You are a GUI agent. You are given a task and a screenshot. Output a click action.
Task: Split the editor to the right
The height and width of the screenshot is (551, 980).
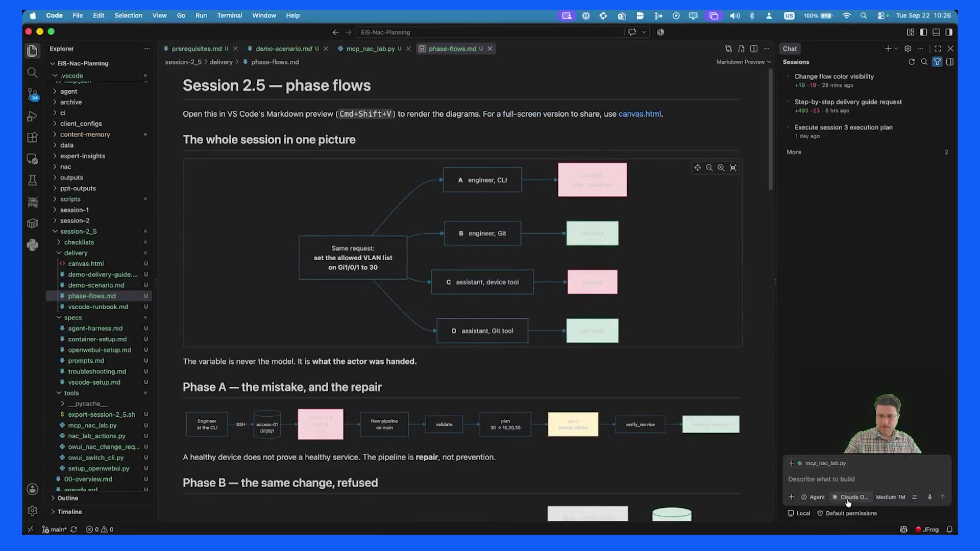[754, 48]
